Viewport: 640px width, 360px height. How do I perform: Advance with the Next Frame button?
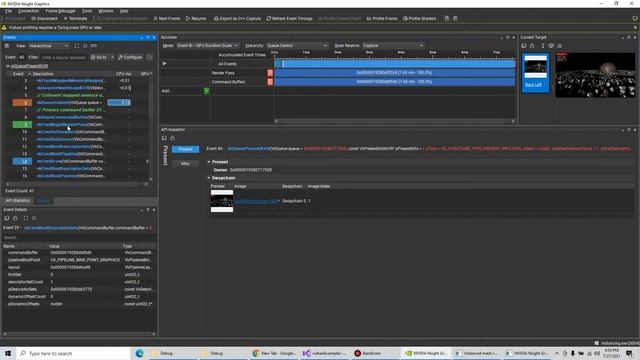[167, 18]
